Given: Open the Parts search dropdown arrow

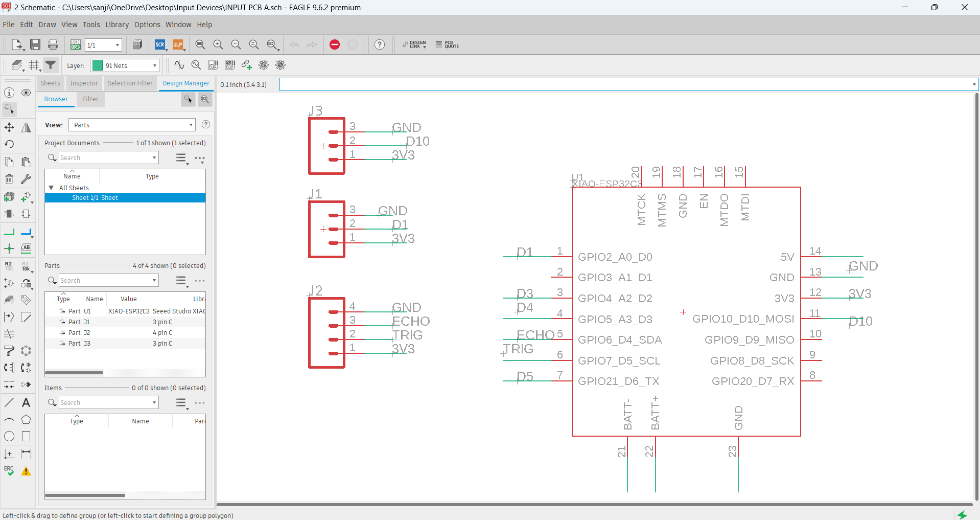Looking at the screenshot, I should tap(154, 280).
